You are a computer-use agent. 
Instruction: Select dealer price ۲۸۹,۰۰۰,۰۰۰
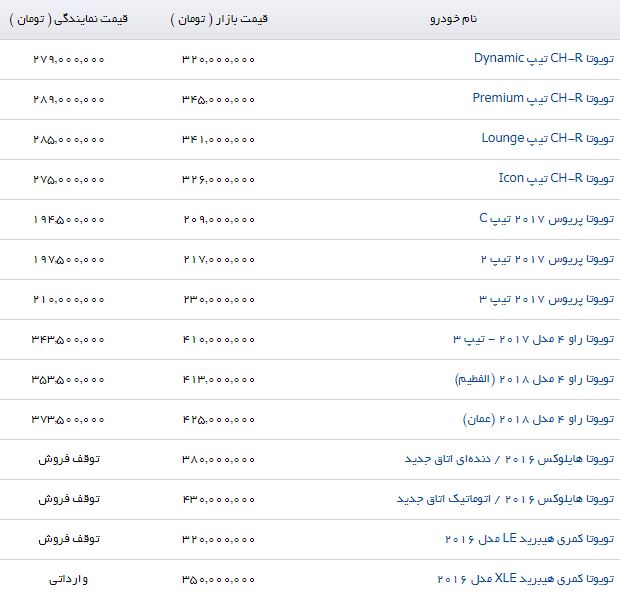[x=69, y=99]
